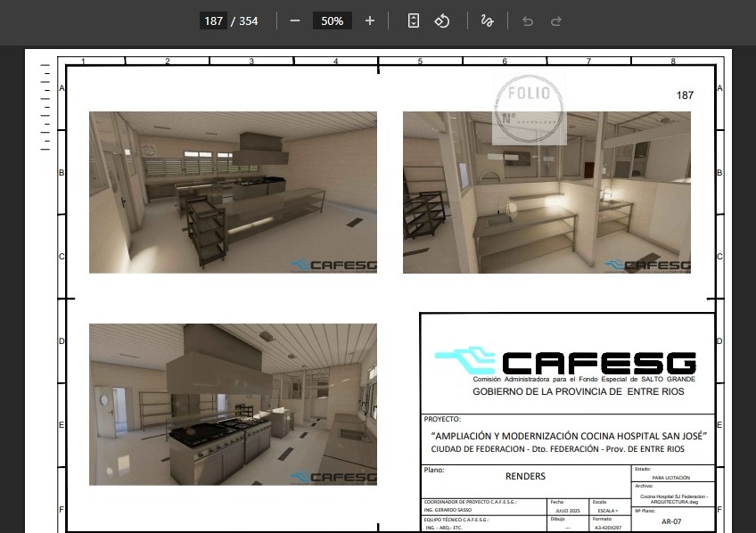Click the RENDERS plan title text
This screenshot has width=756, height=533.
click(525, 477)
